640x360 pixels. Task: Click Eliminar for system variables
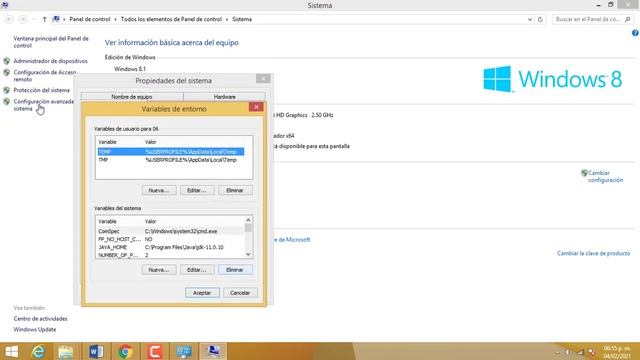tap(235, 270)
